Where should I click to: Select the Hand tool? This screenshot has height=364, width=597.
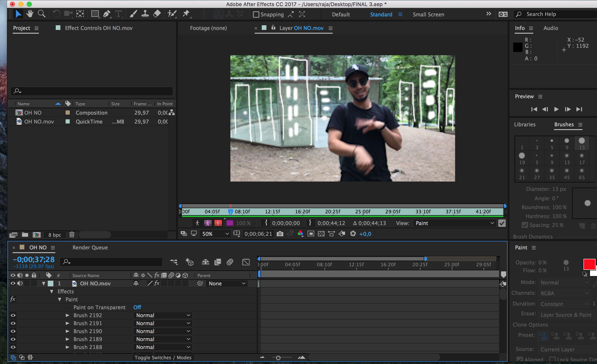click(x=30, y=14)
